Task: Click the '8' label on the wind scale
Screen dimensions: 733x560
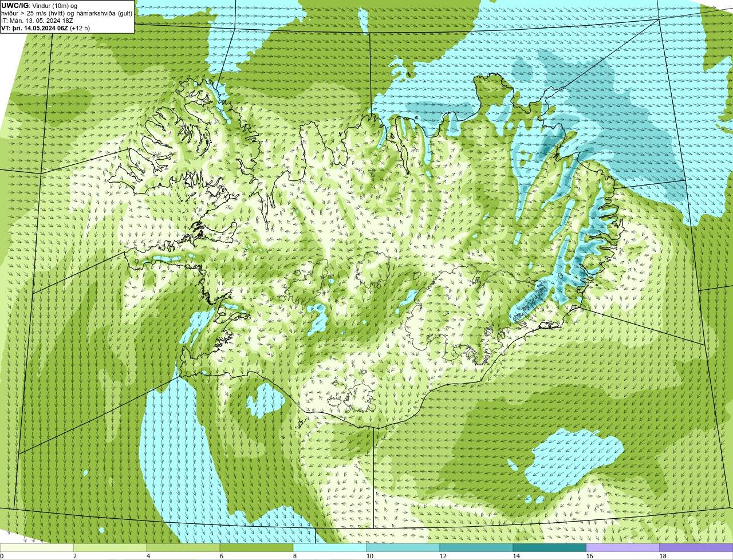Action: (294, 556)
